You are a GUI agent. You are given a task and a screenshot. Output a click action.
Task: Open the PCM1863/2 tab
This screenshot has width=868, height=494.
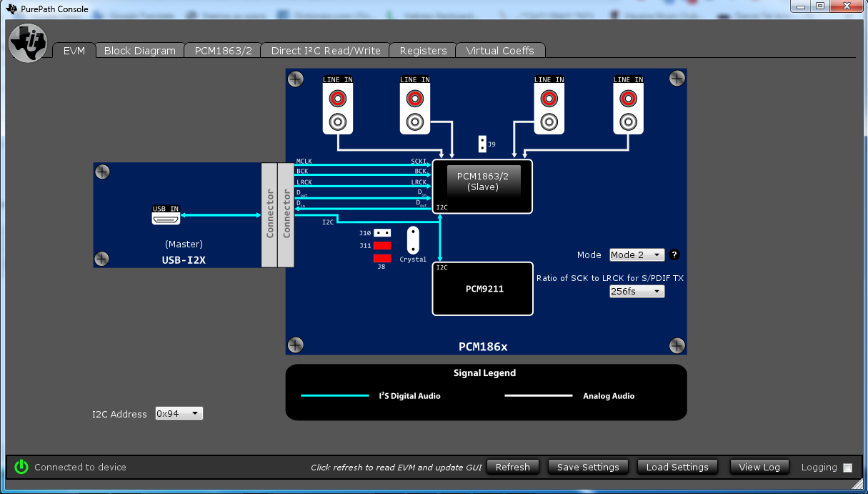click(224, 51)
